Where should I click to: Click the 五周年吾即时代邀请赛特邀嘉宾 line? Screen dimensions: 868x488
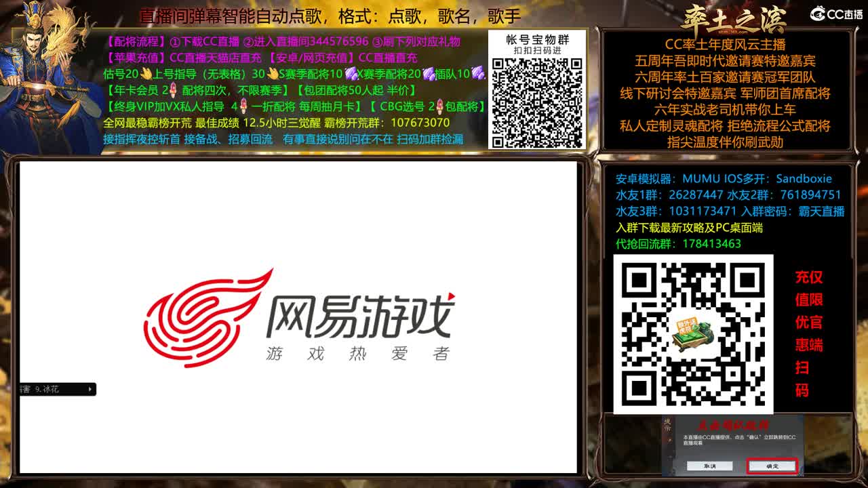click(x=725, y=61)
